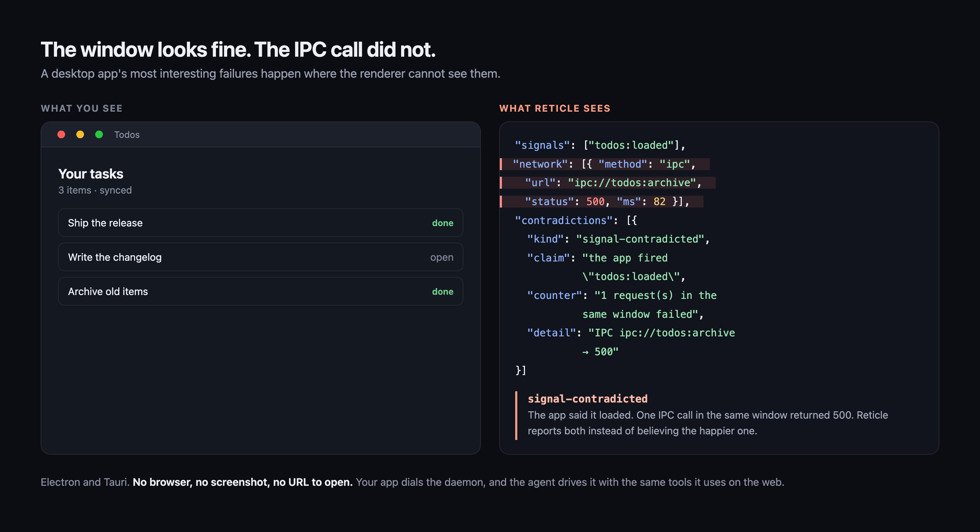Click the bold 'signal-contradicted' callout title
This screenshot has width=980, height=532.
tap(587, 398)
